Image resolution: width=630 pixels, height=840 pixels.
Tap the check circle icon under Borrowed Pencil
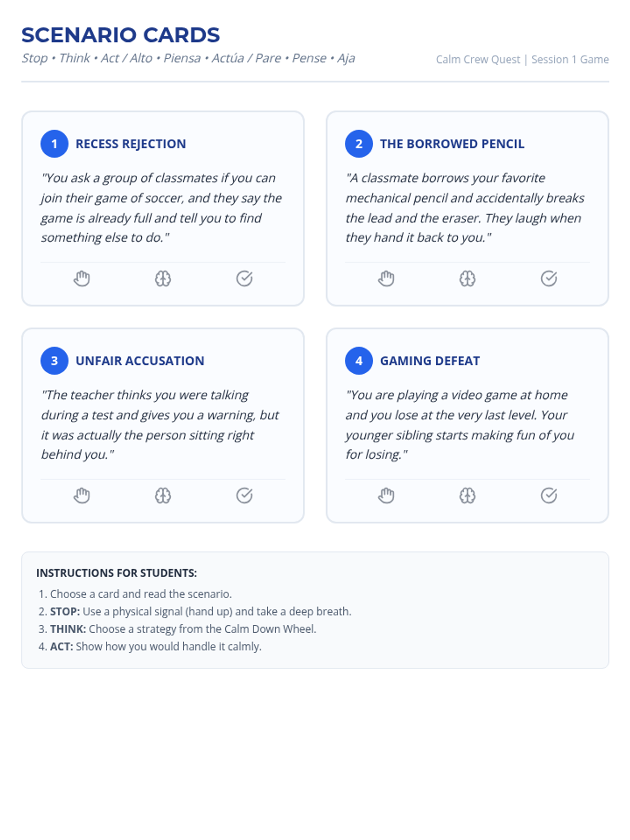click(x=549, y=278)
